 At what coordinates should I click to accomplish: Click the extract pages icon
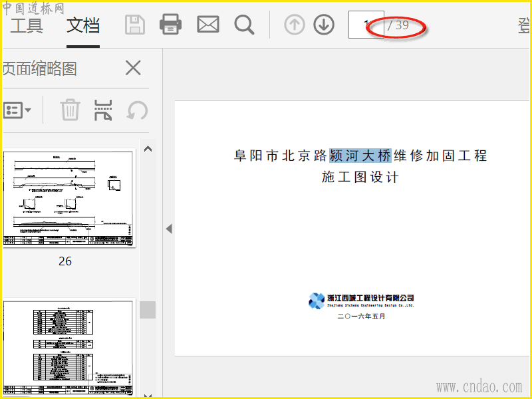103,110
